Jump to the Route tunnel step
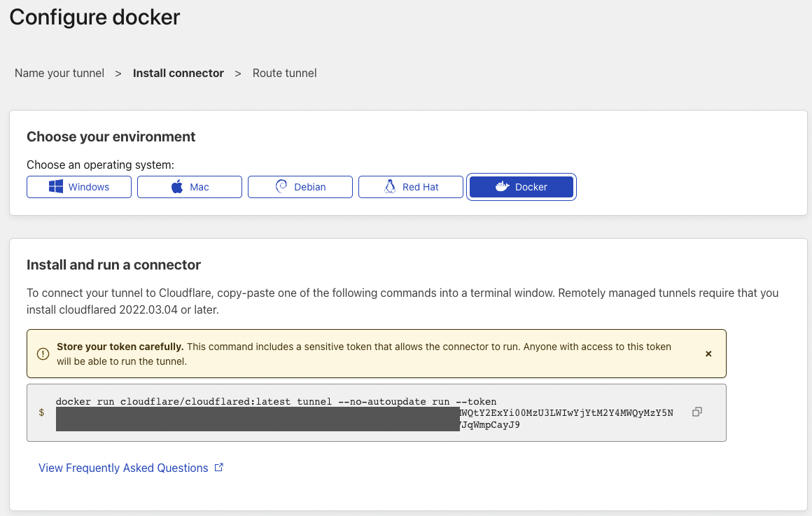812x516 pixels. click(284, 73)
